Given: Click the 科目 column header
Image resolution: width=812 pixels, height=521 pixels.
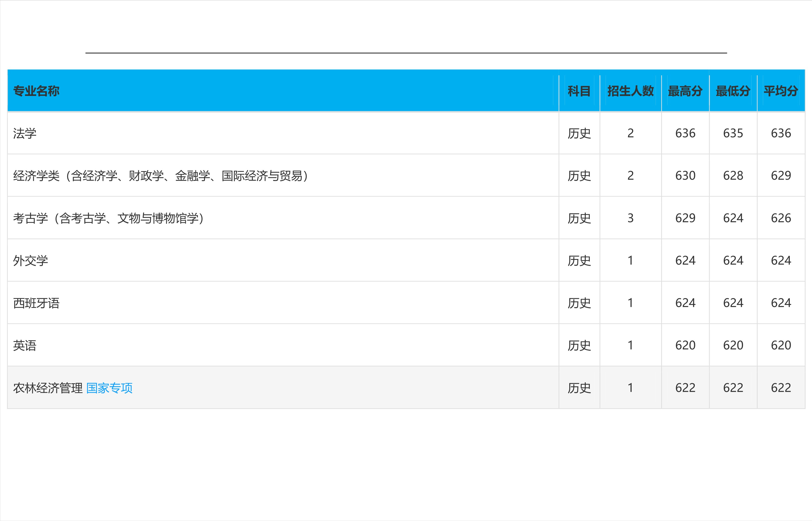Looking at the screenshot, I should tap(579, 91).
